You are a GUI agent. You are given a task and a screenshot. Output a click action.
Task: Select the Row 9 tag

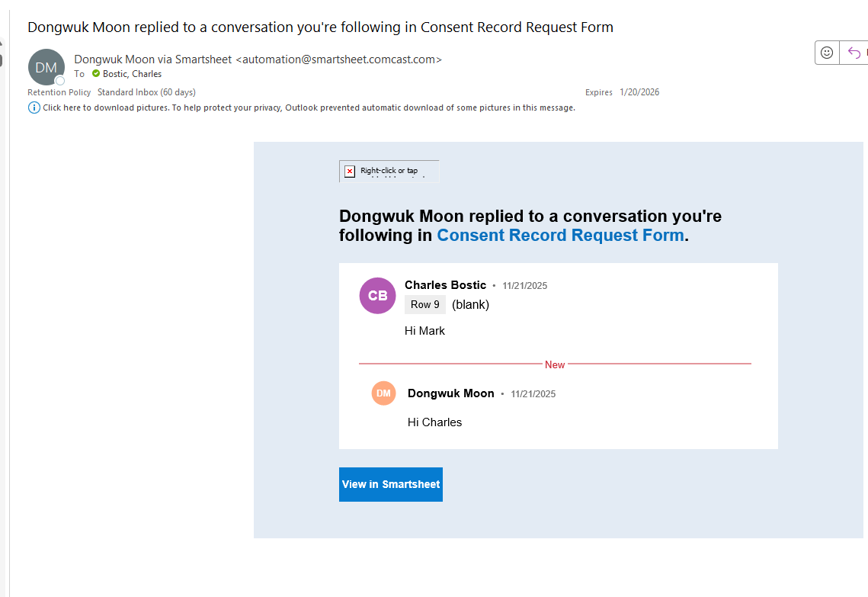pyautogui.click(x=424, y=304)
